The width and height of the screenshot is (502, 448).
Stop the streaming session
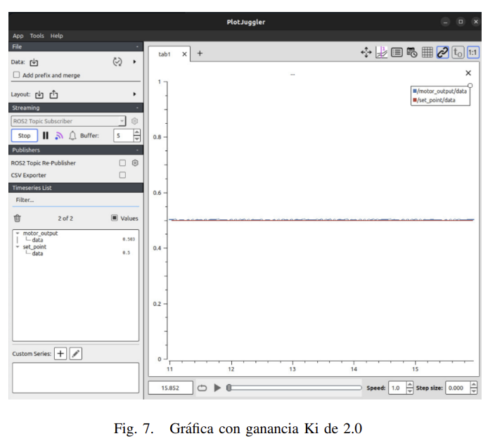[25, 136]
